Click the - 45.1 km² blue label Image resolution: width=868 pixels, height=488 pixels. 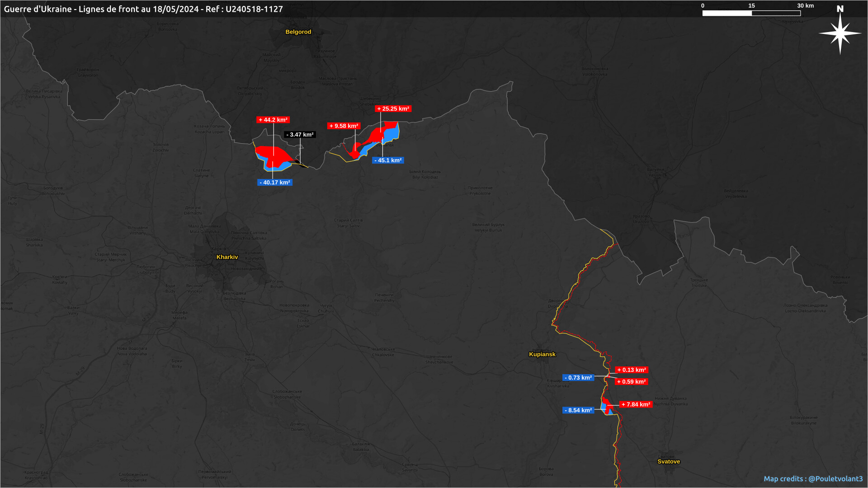(388, 160)
